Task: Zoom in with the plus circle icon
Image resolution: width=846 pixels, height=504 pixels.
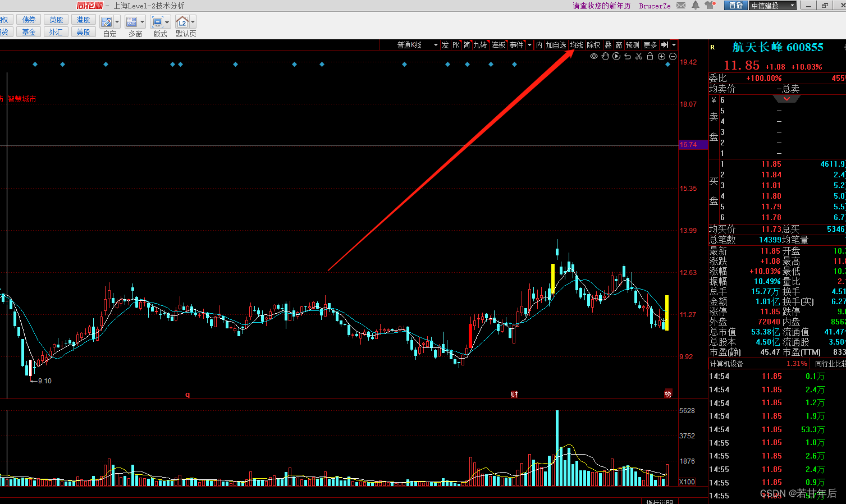Action: pos(661,57)
